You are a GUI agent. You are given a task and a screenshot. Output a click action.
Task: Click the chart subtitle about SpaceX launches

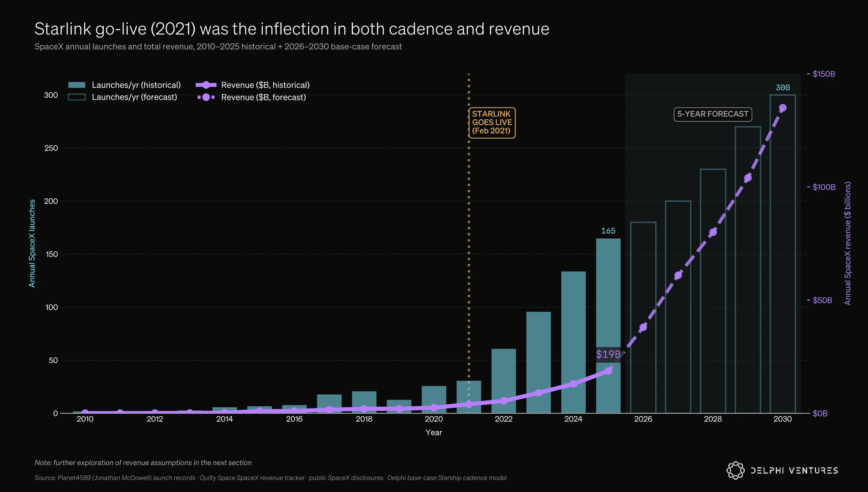(x=218, y=47)
